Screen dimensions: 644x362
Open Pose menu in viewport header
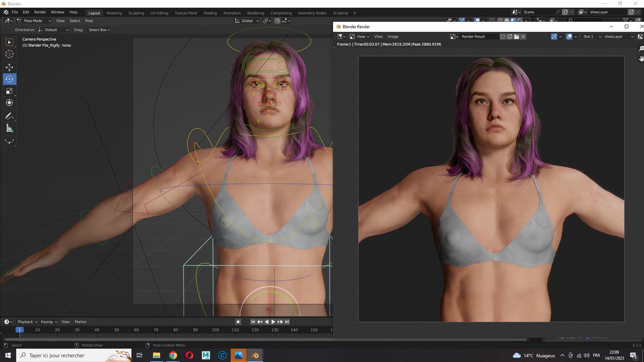click(89, 21)
